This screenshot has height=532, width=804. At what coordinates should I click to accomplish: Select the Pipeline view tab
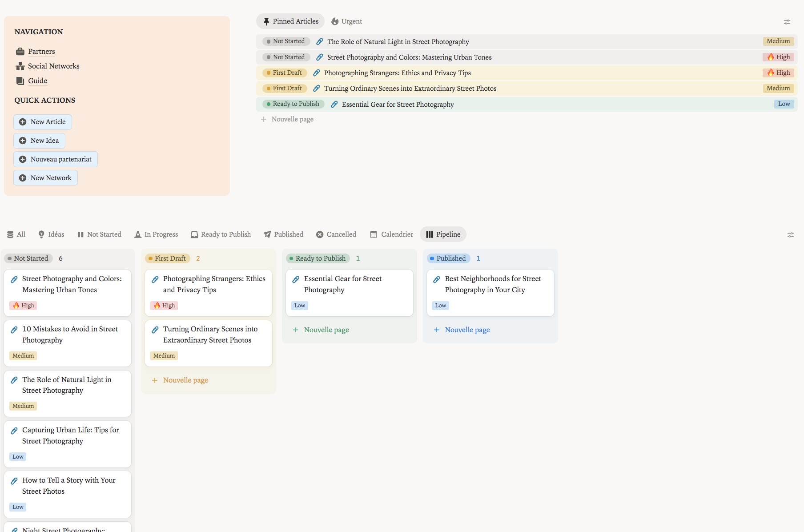click(443, 234)
